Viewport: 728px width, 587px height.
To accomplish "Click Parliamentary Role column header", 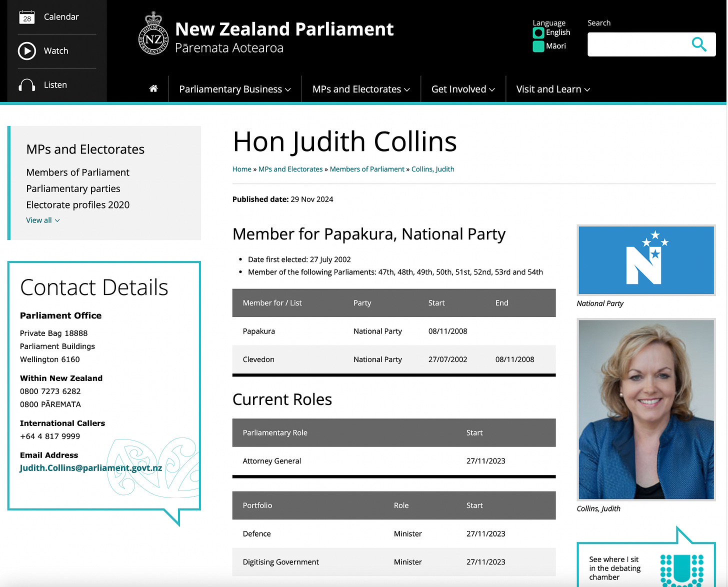I will (275, 433).
